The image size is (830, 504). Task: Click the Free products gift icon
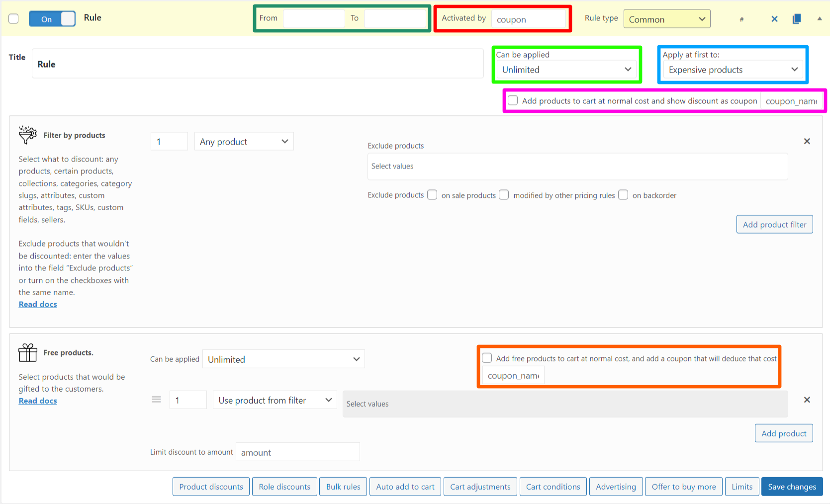(x=28, y=353)
